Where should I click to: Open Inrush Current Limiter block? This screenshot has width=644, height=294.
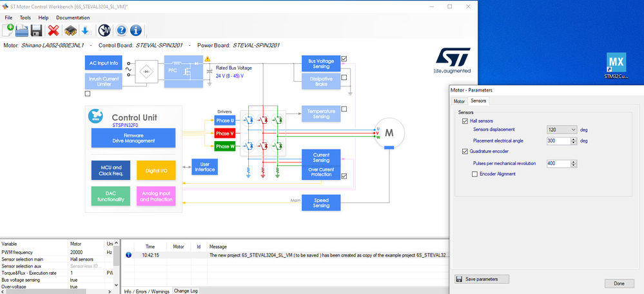click(x=104, y=81)
